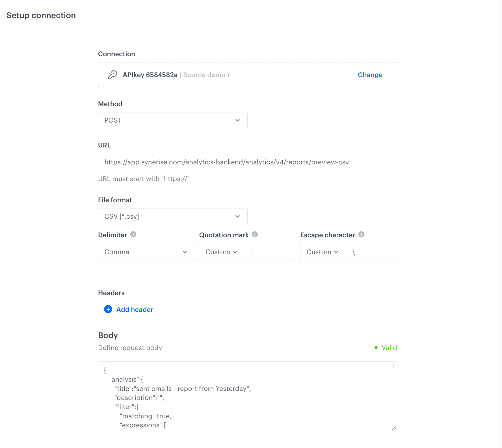Click Add header to insert a header
502x448 pixels.
click(134, 309)
